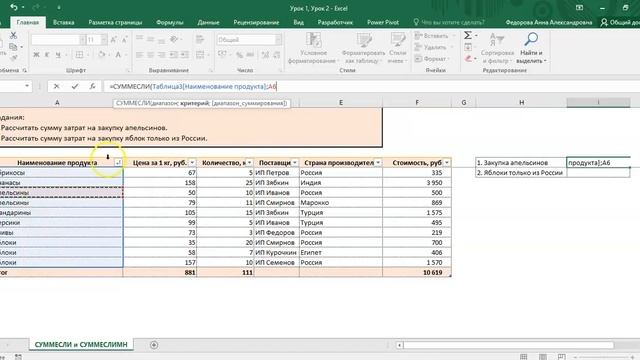This screenshot has width=640, height=360.
Task: Open Сортировка и фильтр
Action: (x=497, y=48)
